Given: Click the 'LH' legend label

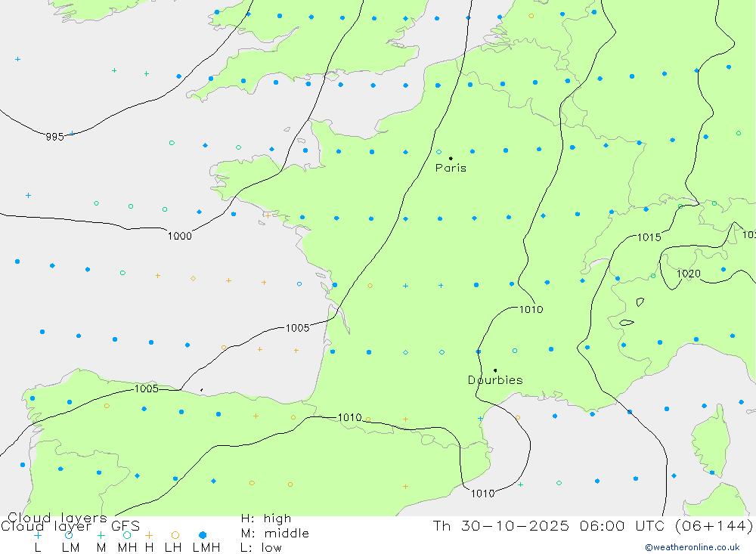Looking at the screenshot, I should click(x=173, y=548).
